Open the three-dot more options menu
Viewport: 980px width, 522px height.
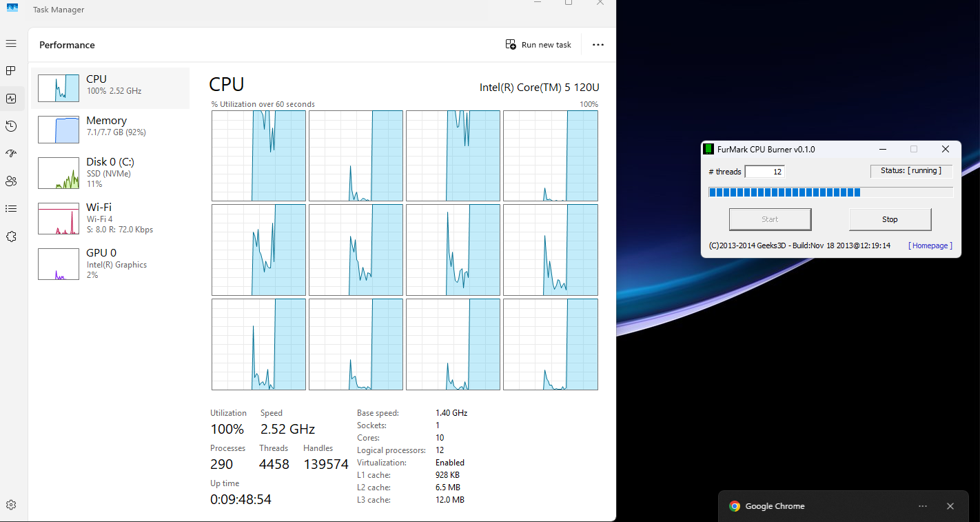click(598, 45)
